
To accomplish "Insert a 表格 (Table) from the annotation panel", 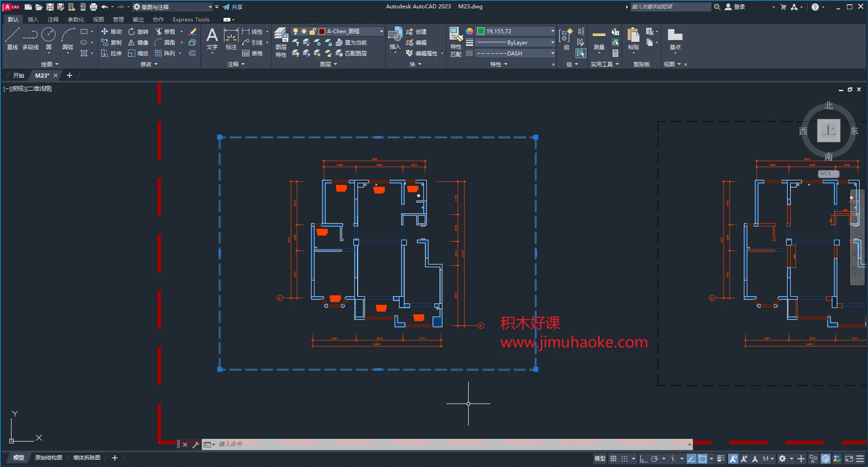I will 252,53.
